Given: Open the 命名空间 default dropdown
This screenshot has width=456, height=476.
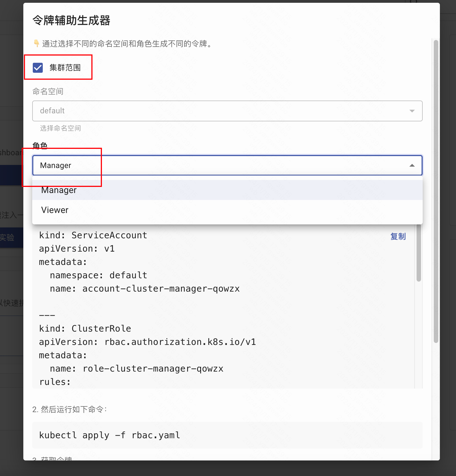Looking at the screenshot, I should tap(227, 111).
